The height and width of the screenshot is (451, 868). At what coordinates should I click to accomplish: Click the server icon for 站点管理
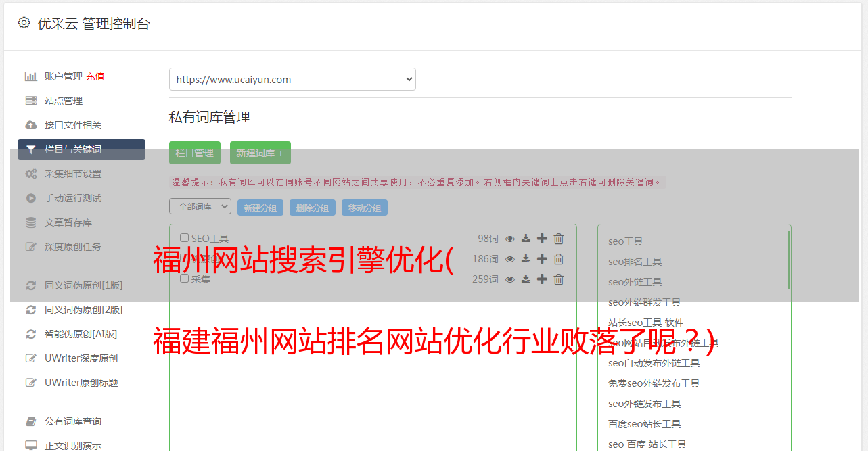pyautogui.click(x=30, y=101)
